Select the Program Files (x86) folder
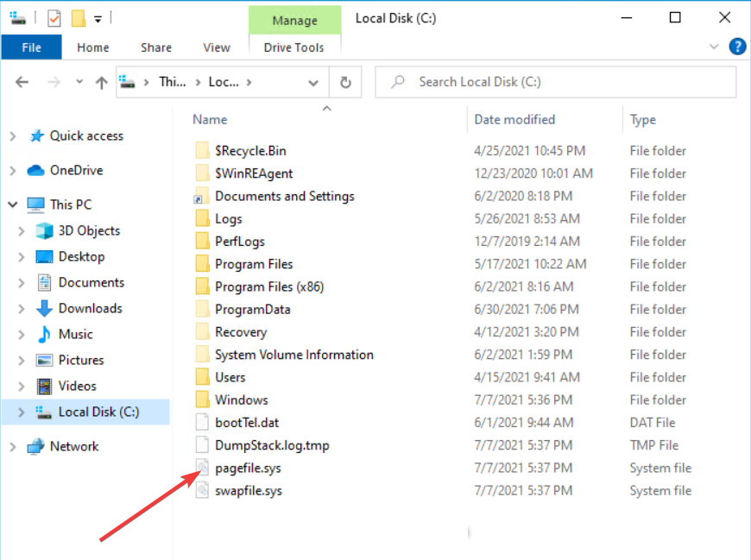The image size is (751, 560). [269, 286]
